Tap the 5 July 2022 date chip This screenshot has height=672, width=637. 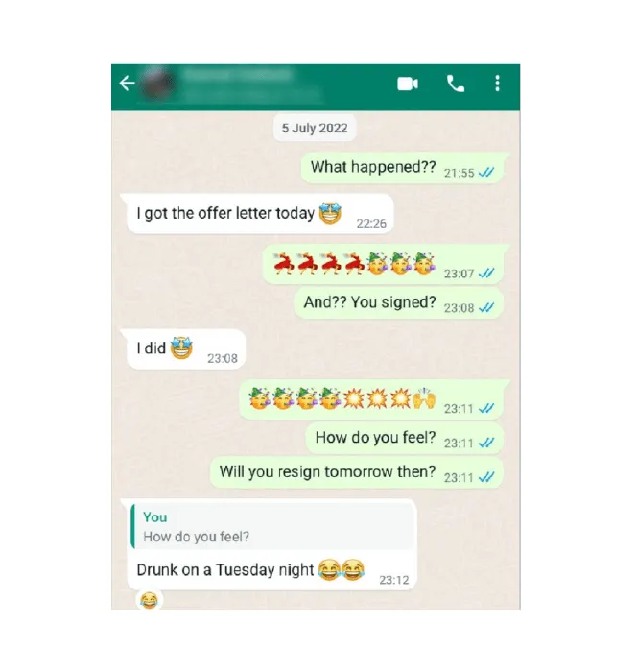click(x=315, y=128)
